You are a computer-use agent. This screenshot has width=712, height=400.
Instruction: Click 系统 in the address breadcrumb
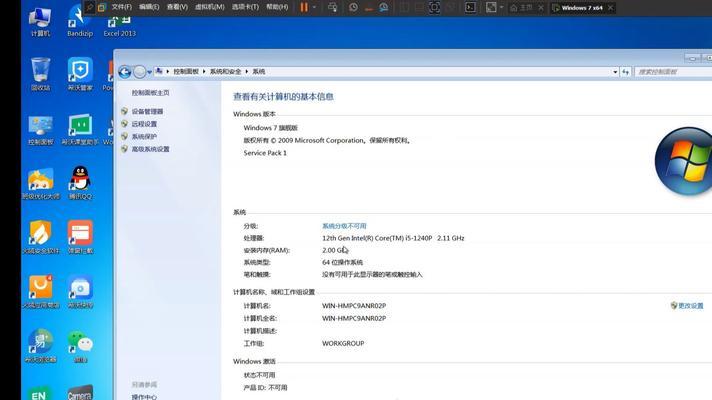259,72
